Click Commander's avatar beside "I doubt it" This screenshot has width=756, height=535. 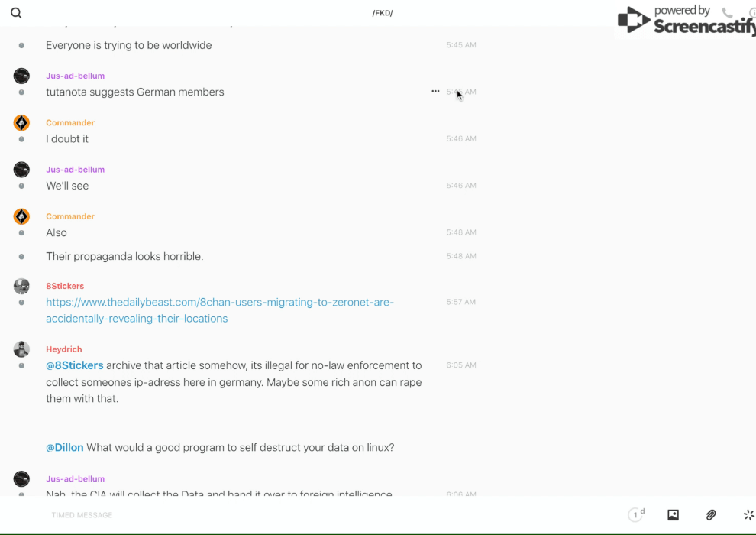coord(21,123)
